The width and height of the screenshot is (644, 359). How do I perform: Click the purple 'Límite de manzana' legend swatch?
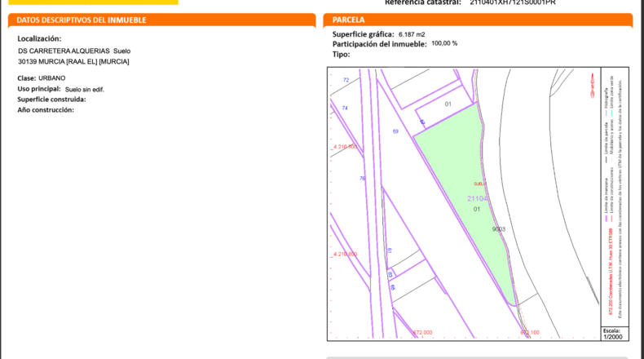click(606, 219)
